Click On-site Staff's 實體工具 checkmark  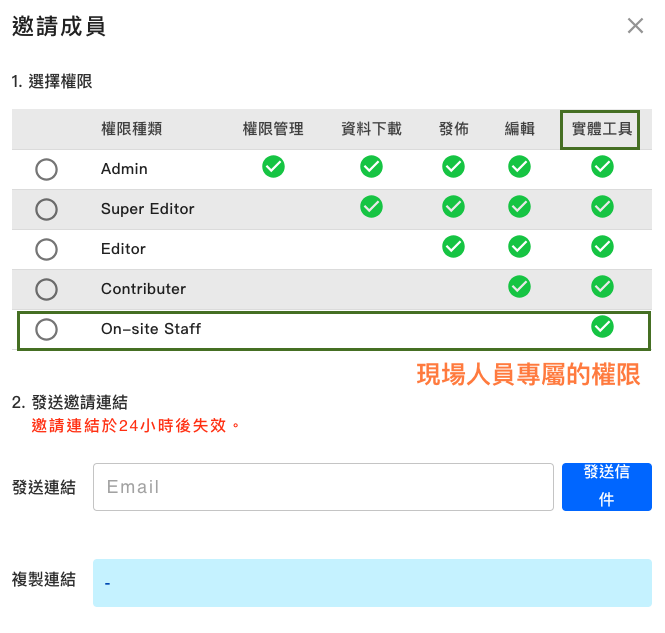tap(602, 327)
